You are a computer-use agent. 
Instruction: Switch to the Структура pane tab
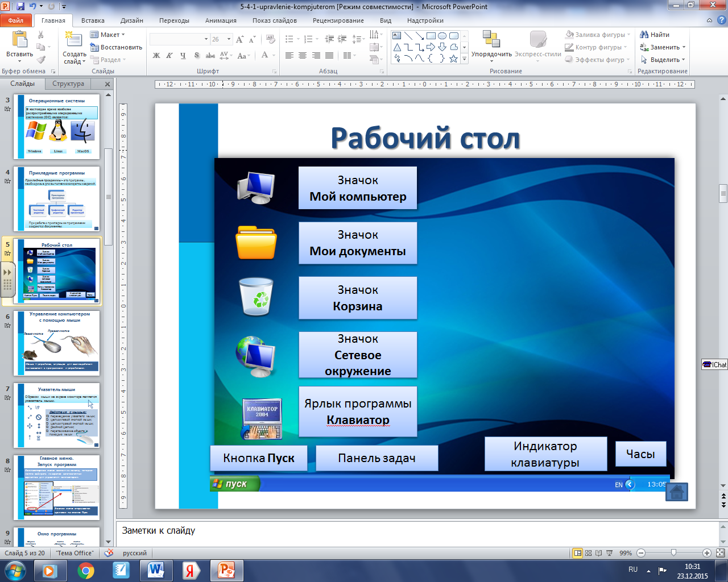[68, 84]
